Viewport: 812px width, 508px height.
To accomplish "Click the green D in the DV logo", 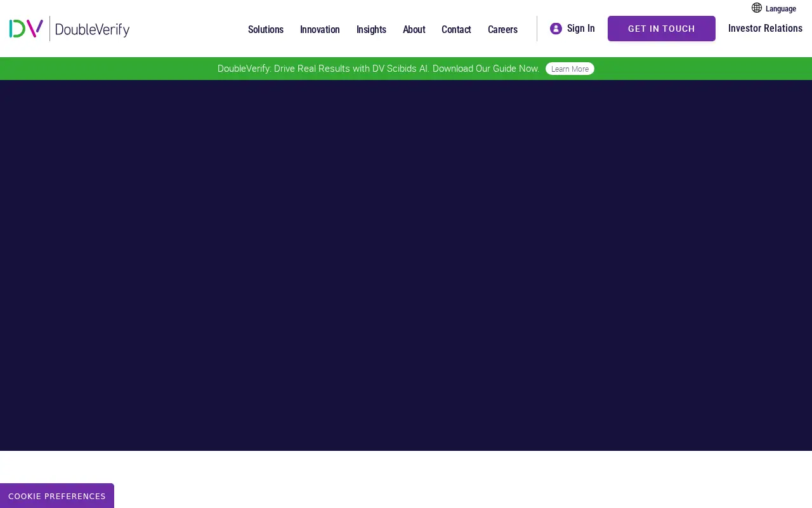I will coord(17,29).
